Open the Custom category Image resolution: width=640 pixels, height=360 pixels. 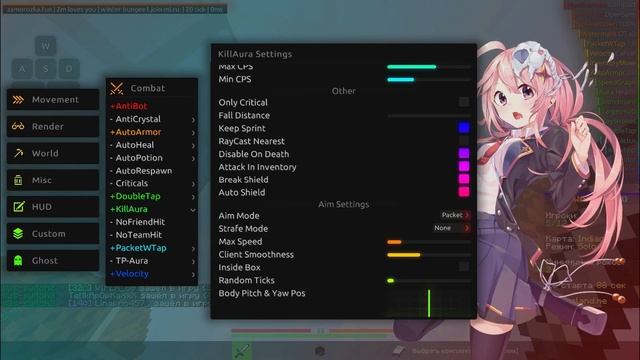pos(53,234)
